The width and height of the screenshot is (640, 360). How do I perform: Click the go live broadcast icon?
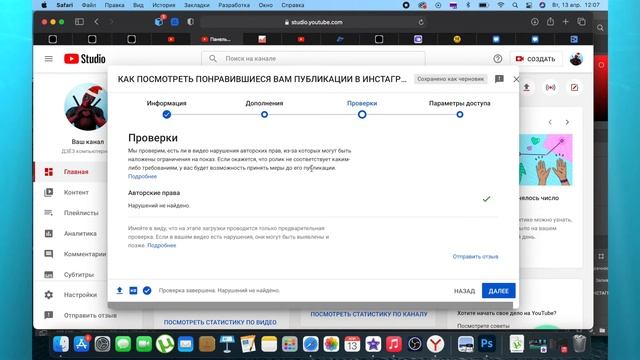pos(551,87)
